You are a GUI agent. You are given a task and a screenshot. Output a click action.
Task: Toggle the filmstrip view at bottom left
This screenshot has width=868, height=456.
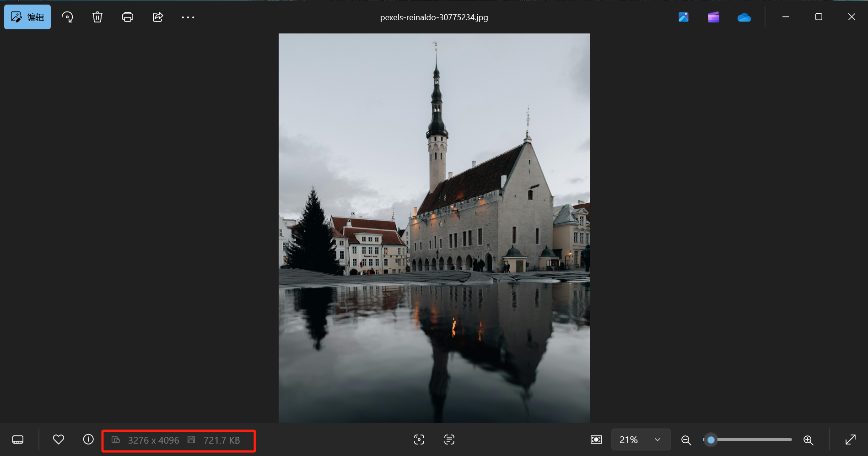coord(18,440)
